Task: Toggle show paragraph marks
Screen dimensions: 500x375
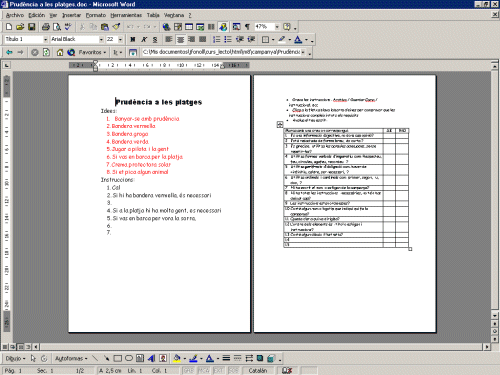Action: pos(247,27)
